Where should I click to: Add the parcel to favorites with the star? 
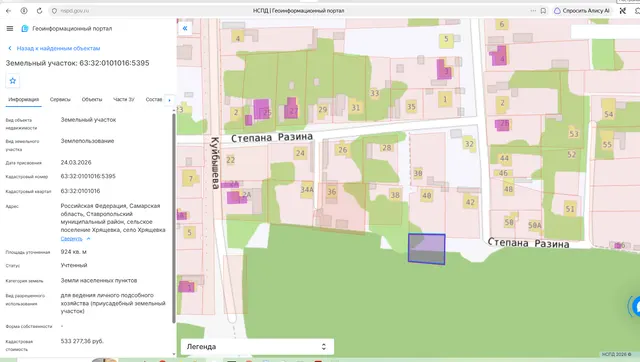[13, 81]
